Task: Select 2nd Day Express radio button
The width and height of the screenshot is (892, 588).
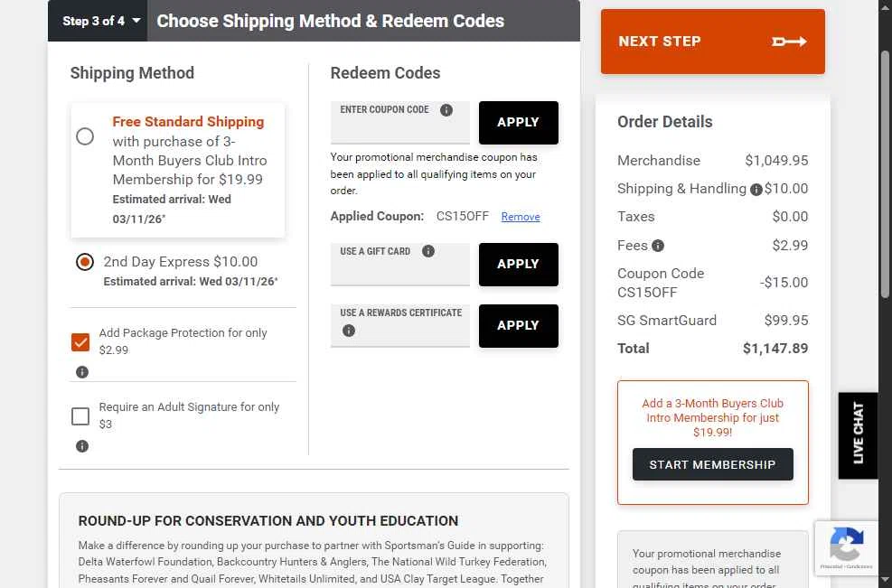Action: pyautogui.click(x=85, y=262)
